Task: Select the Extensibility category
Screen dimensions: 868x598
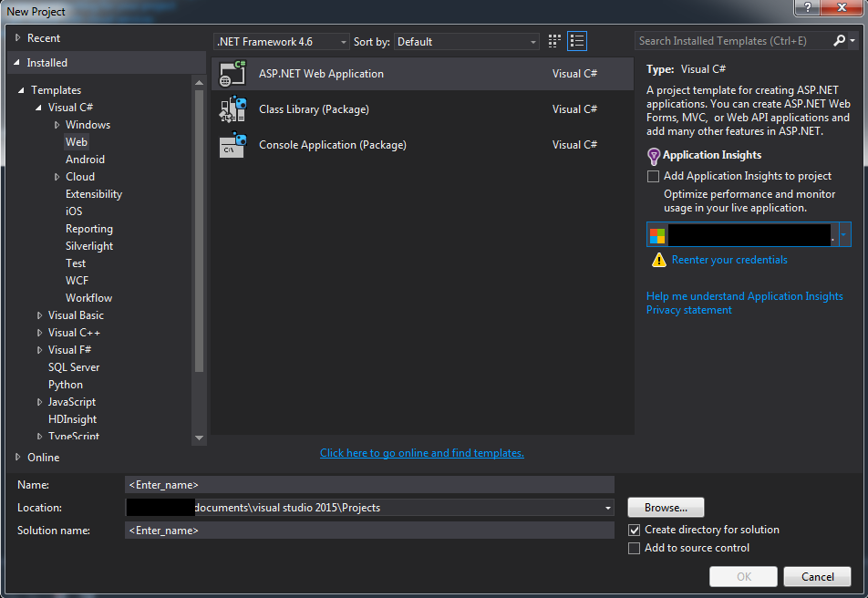Action: pos(94,194)
